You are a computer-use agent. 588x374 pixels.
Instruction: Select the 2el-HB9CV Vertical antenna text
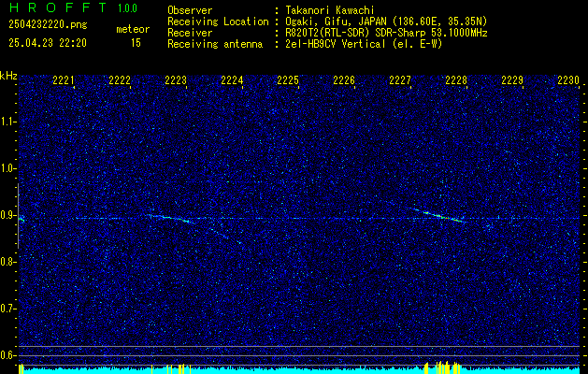(x=365, y=44)
